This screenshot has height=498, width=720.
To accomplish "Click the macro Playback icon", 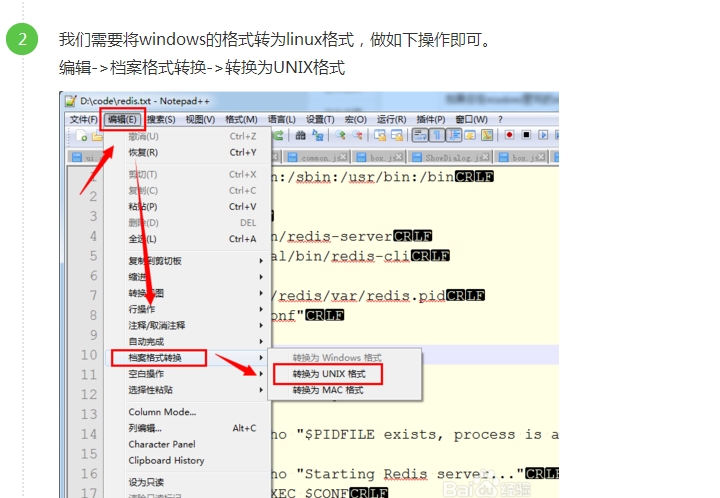I will click(x=543, y=135).
